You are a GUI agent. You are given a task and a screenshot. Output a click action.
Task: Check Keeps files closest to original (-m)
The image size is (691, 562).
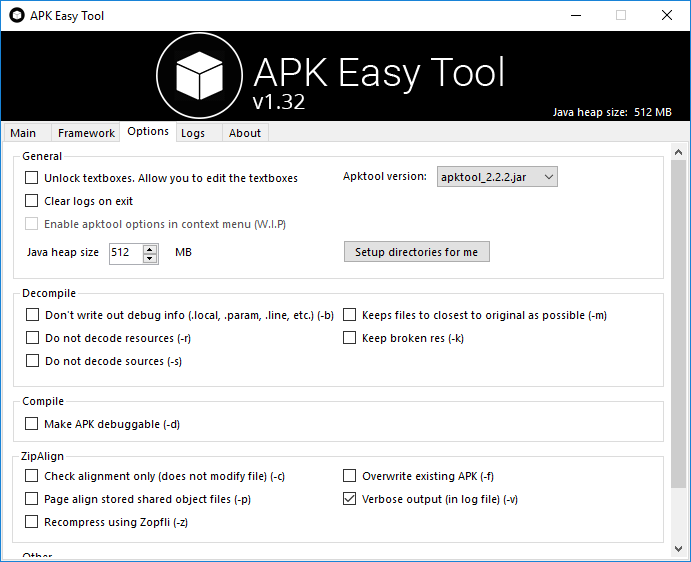[349, 315]
